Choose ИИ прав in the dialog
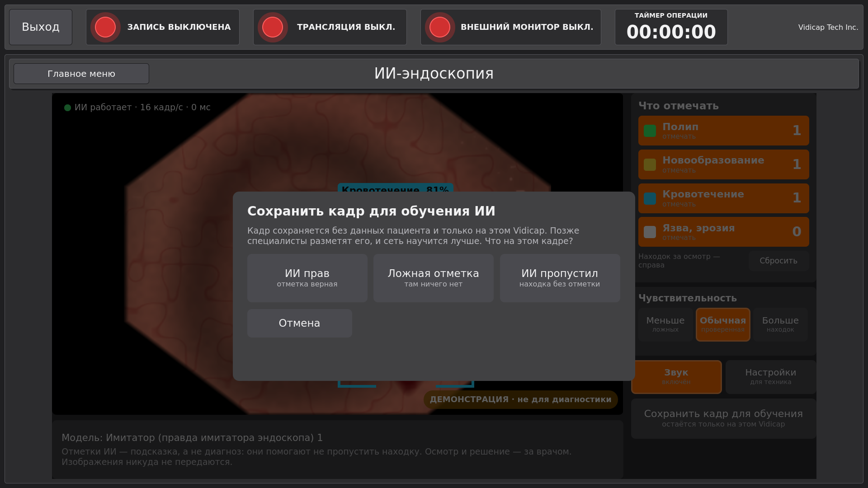 pos(307,278)
